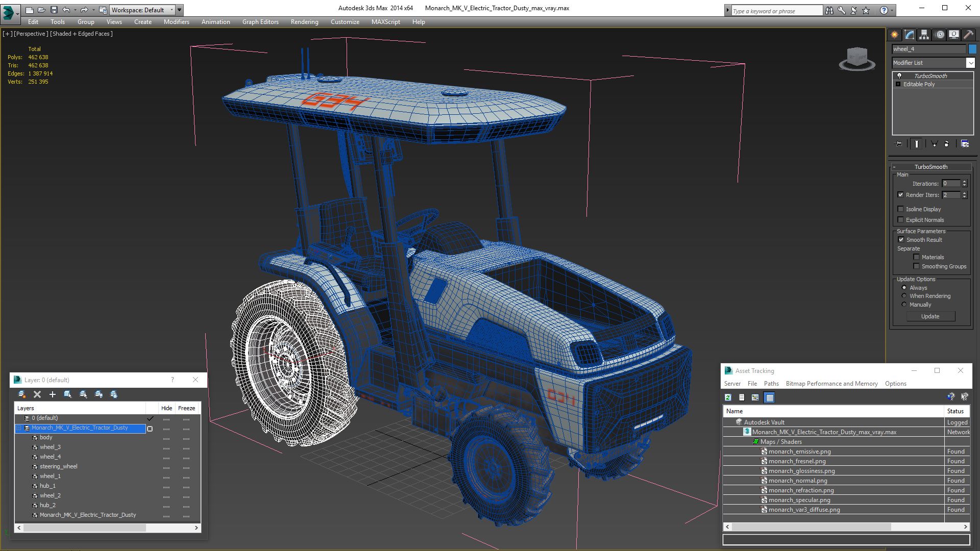Open Bitmap Performance and Memory menu

[x=831, y=384]
